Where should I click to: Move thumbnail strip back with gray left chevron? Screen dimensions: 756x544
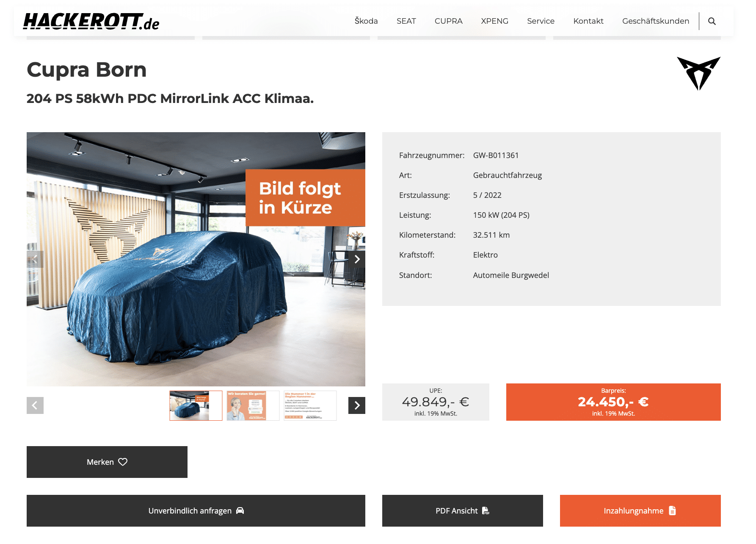pos(35,405)
